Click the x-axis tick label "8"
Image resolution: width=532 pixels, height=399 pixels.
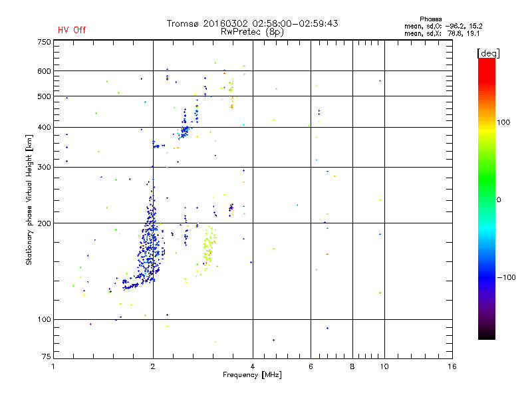point(352,366)
